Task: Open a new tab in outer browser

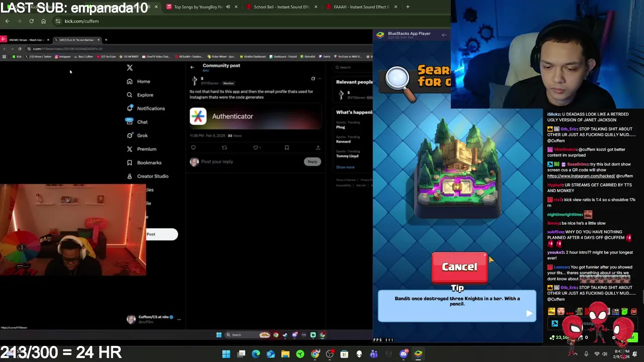Action: pyautogui.click(x=408, y=7)
